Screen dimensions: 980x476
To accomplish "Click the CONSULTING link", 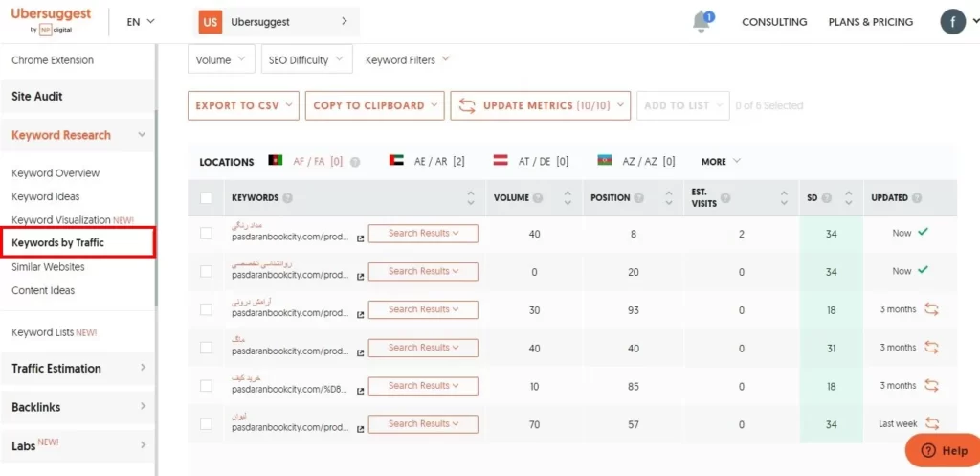I will coord(774,22).
